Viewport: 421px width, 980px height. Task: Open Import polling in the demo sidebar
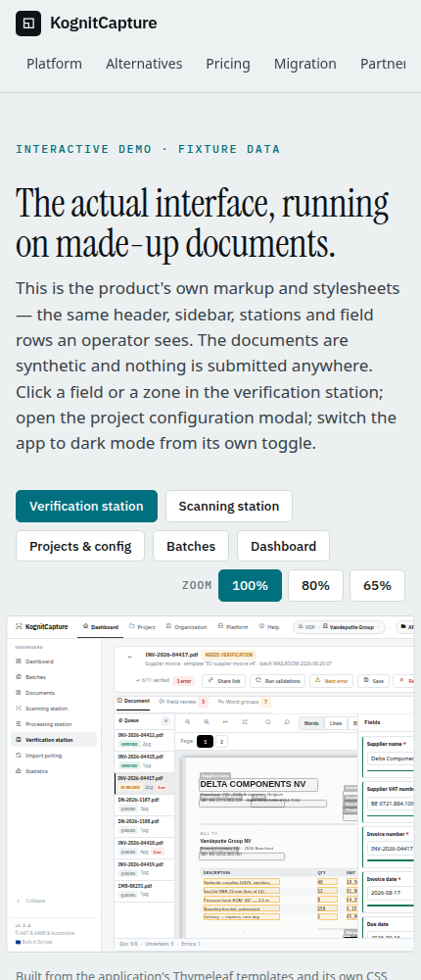point(54,755)
